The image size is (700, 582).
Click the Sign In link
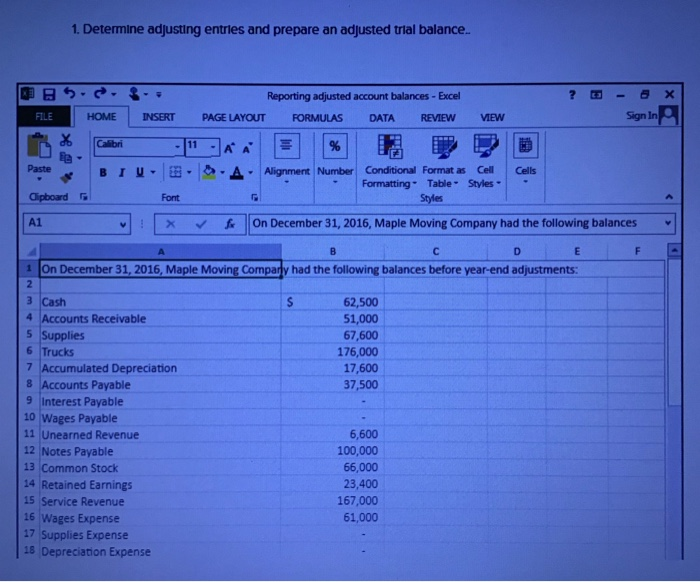(642, 116)
